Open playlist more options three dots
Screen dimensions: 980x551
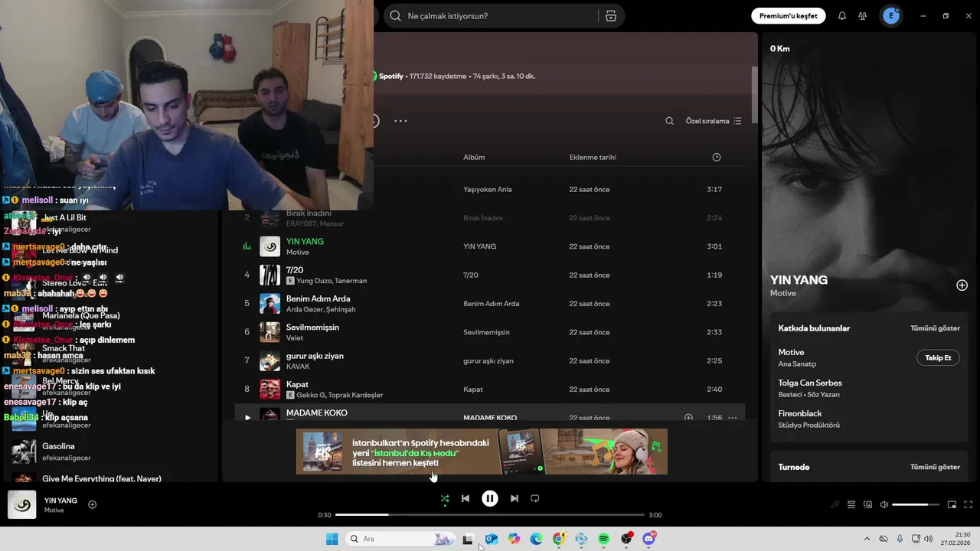400,121
